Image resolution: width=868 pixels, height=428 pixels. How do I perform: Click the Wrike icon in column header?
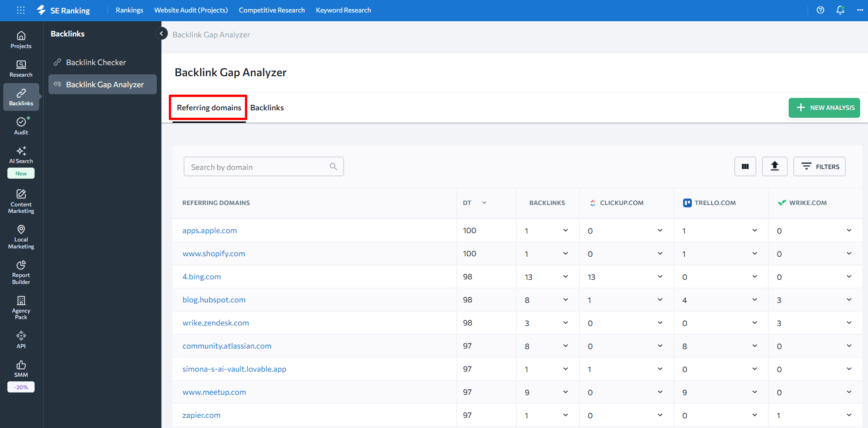pyautogui.click(x=782, y=203)
